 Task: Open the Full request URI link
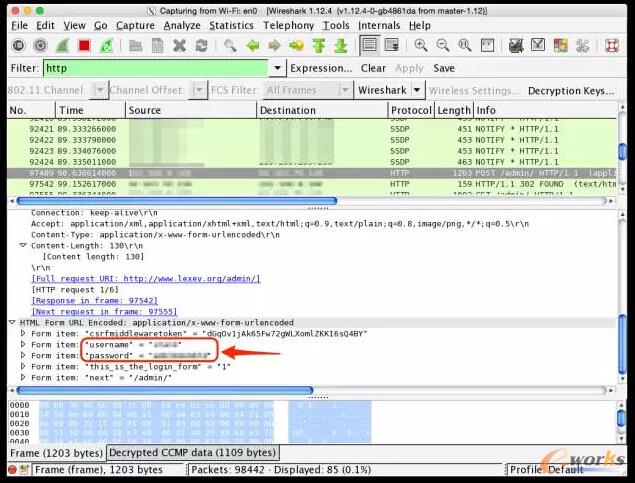145,278
